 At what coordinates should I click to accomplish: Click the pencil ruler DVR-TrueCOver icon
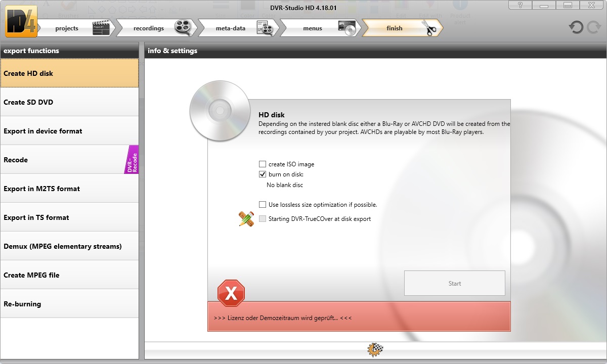tap(246, 218)
